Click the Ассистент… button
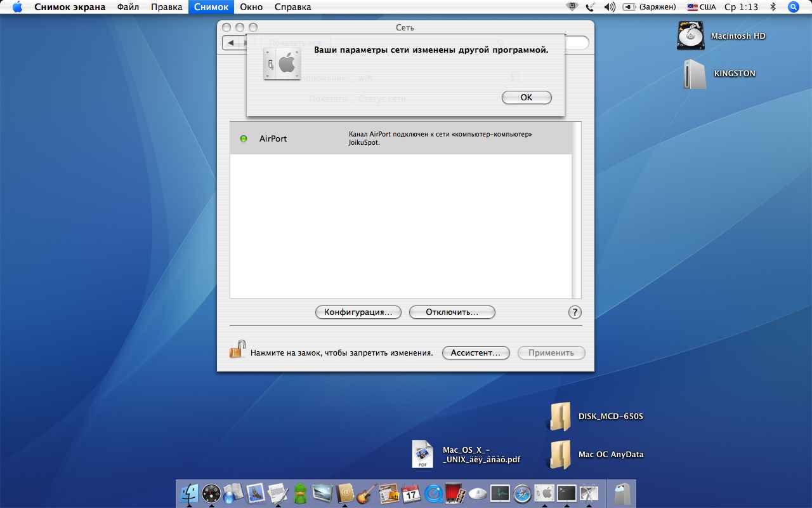Viewport: 812px width, 508px height. [476, 353]
